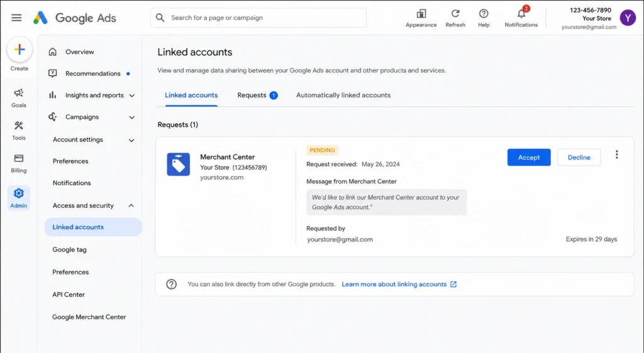Open the Appearance settings icon

coord(421,14)
